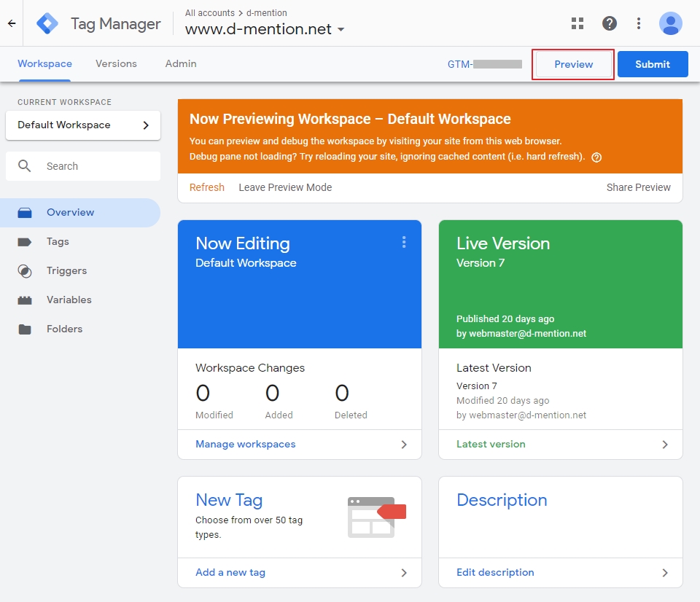Click the Variables sidebar icon
This screenshot has height=602, width=700.
[25, 300]
